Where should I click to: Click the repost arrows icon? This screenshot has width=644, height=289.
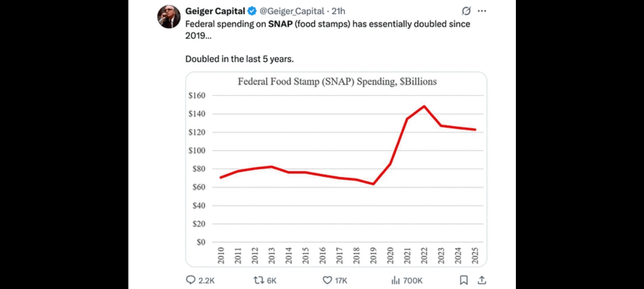[259, 280]
